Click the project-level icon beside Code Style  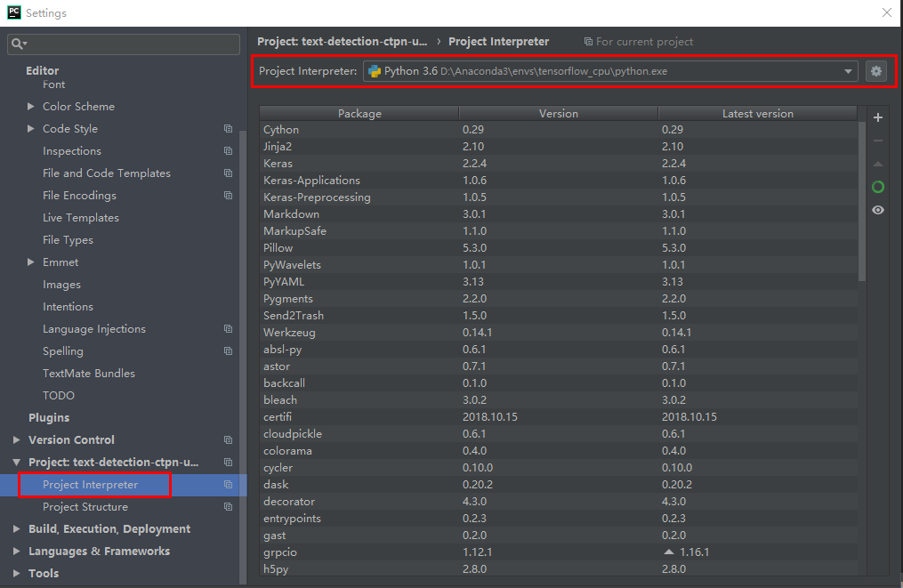[x=228, y=128]
